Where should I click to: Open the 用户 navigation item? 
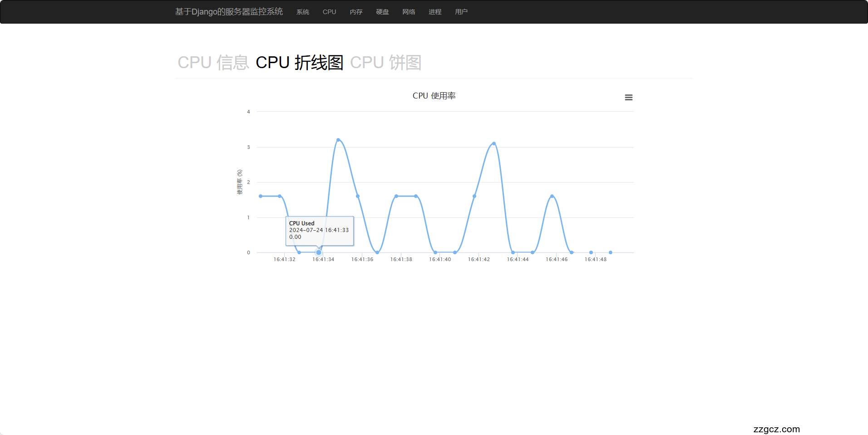point(461,12)
